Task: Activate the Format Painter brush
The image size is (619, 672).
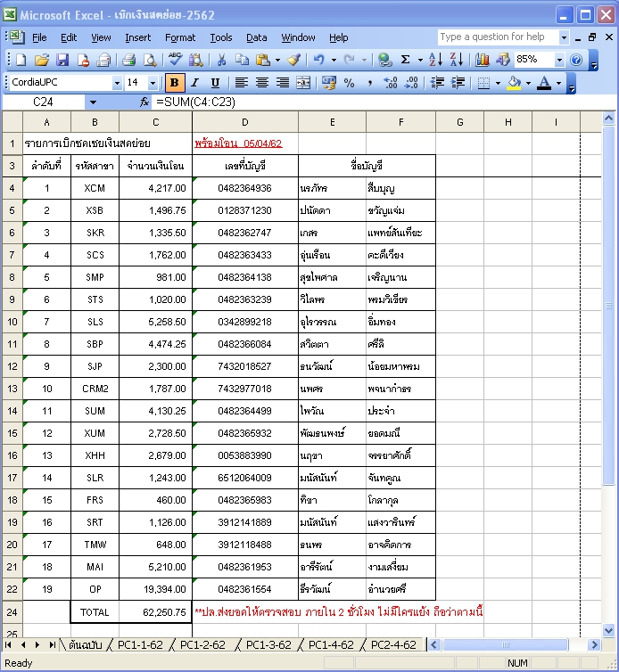Action: coord(293,60)
